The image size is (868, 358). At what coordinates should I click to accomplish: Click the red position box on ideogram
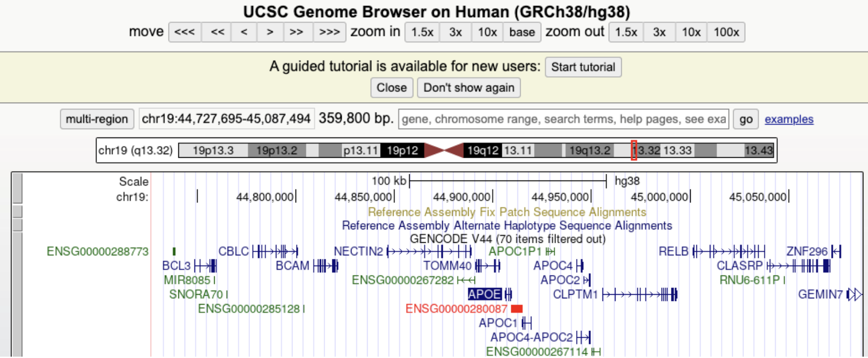coord(634,150)
